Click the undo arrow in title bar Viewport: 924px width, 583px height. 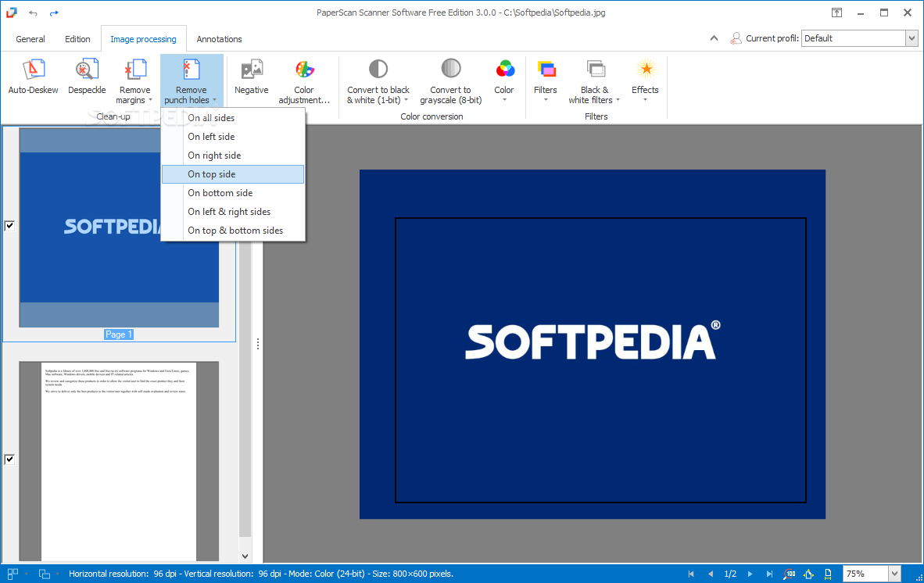[x=33, y=13]
